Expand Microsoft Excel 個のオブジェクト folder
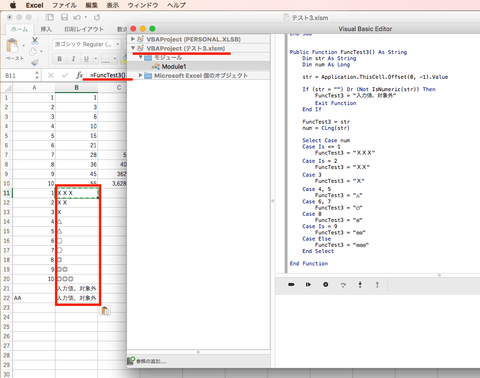This screenshot has height=378, width=480. pos(141,75)
